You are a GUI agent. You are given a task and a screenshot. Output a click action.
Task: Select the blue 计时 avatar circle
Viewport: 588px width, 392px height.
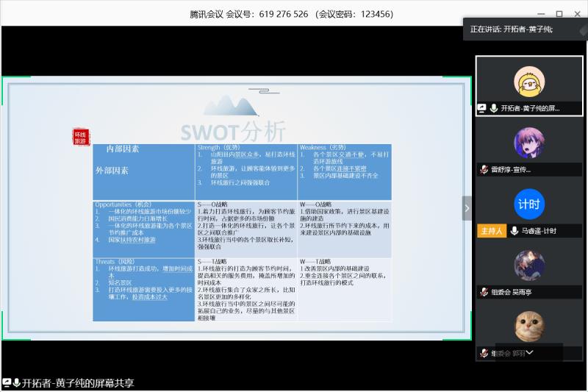click(x=529, y=204)
